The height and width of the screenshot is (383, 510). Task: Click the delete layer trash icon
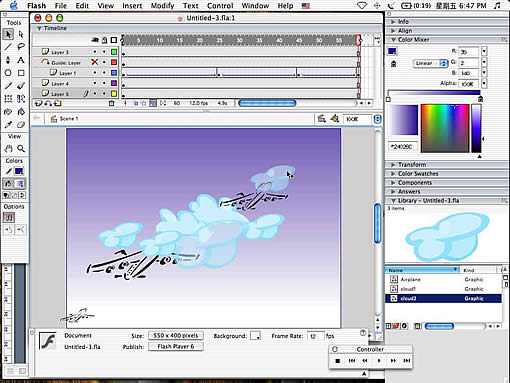112,103
